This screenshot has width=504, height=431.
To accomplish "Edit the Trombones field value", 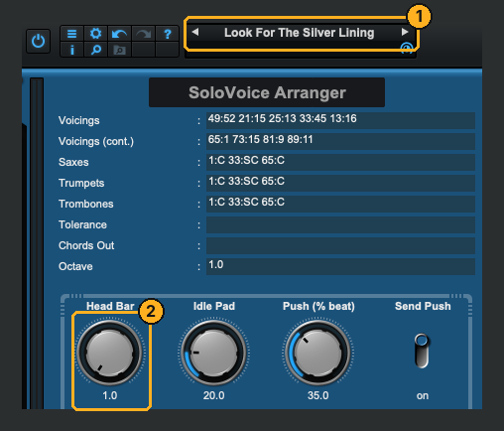I will (340, 204).
